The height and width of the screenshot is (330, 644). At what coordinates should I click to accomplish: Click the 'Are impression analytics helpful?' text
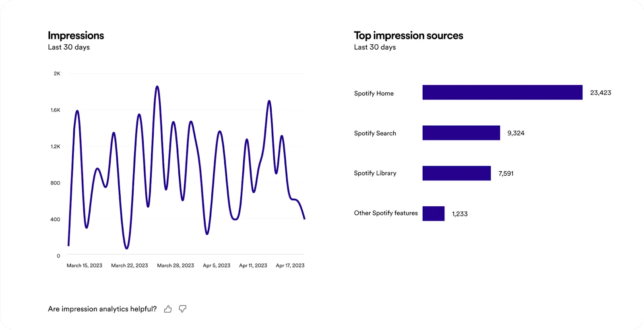pos(102,309)
